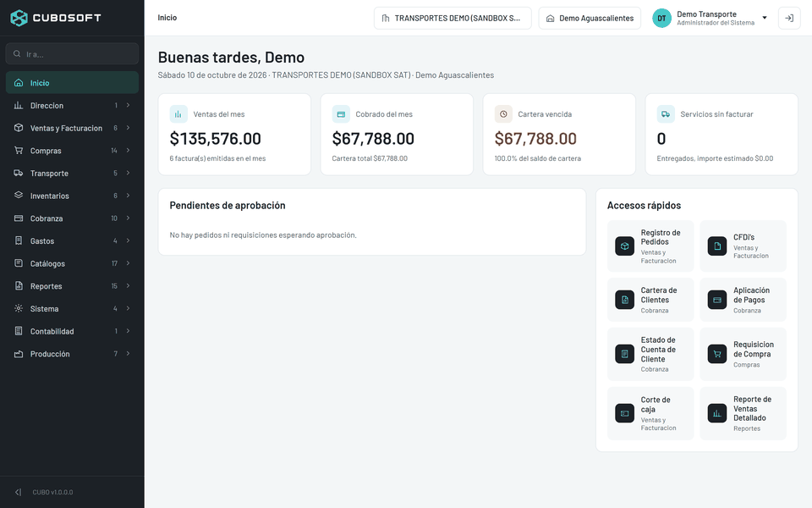Click the red $67,788.00 overdue amount

pyautogui.click(x=535, y=138)
